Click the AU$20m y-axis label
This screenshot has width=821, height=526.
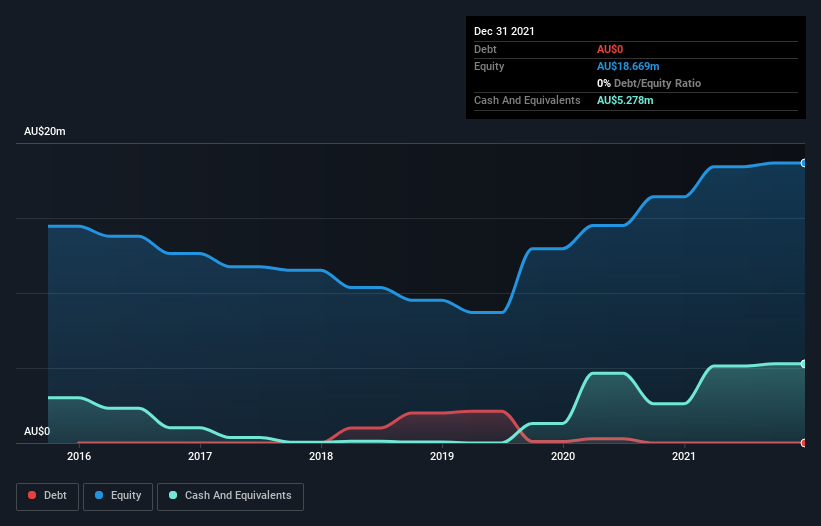coord(45,131)
